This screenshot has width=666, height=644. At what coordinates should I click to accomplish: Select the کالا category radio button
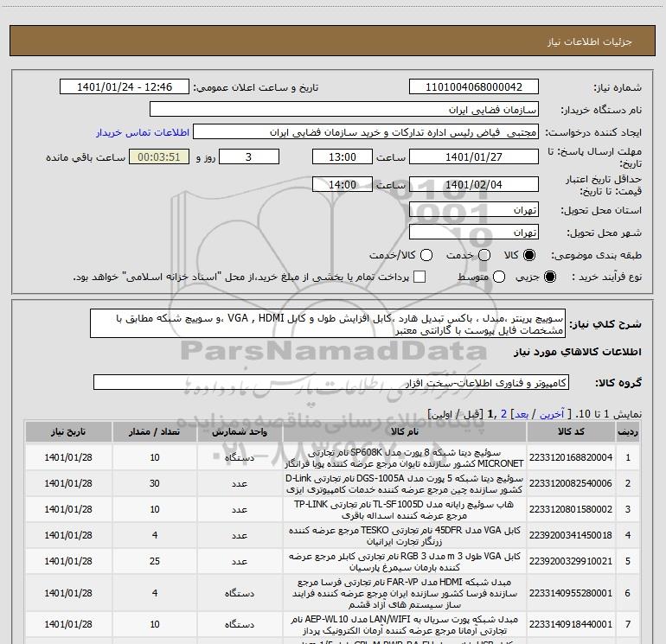tap(529, 255)
